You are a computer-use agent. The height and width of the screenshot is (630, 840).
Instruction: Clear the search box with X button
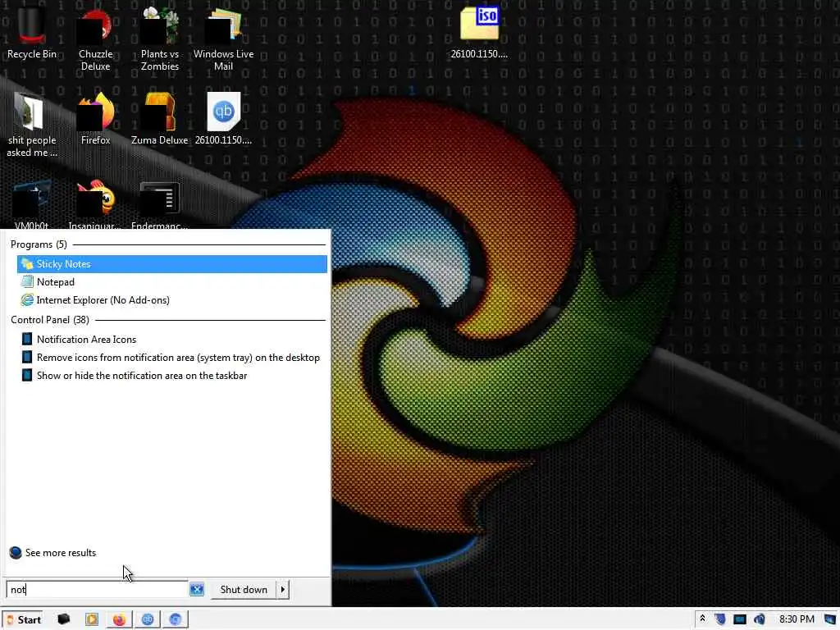(197, 589)
